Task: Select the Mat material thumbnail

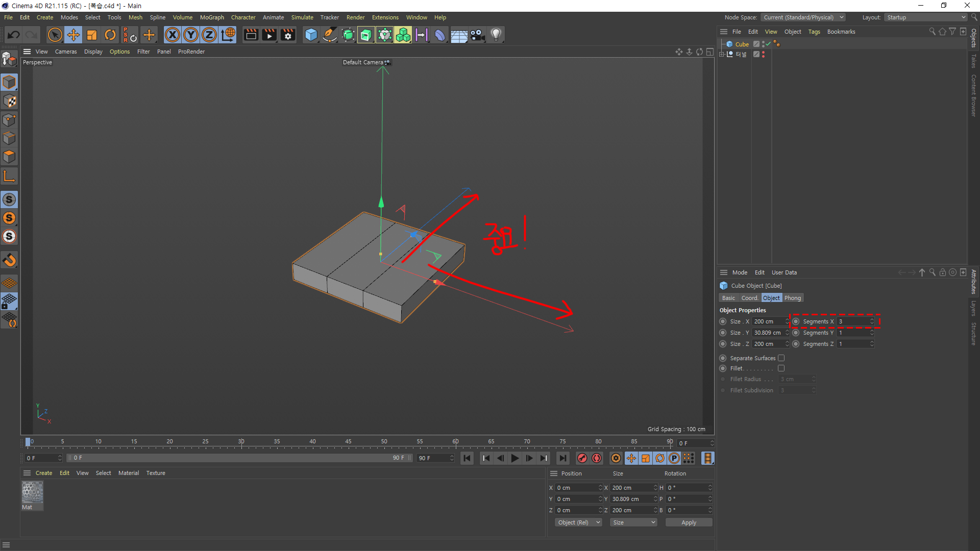Action: coord(32,492)
